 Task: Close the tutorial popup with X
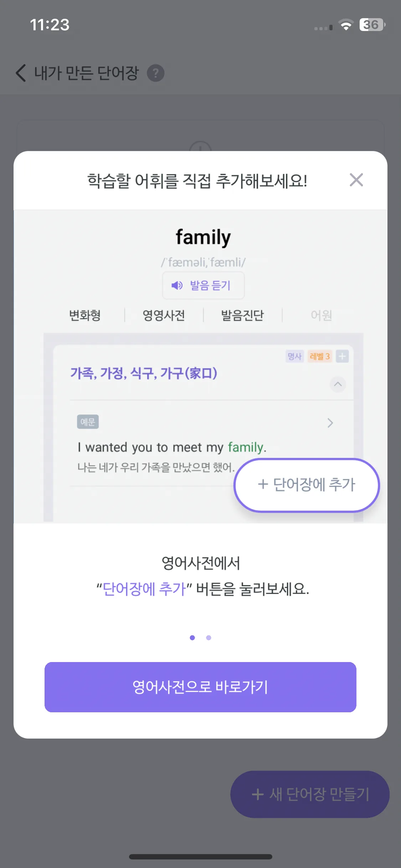356,180
